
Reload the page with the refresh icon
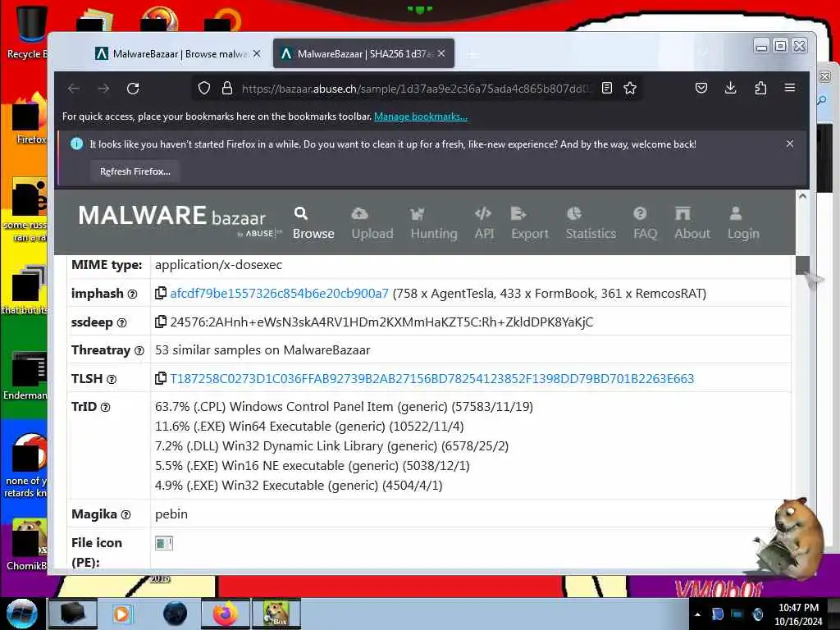click(133, 89)
